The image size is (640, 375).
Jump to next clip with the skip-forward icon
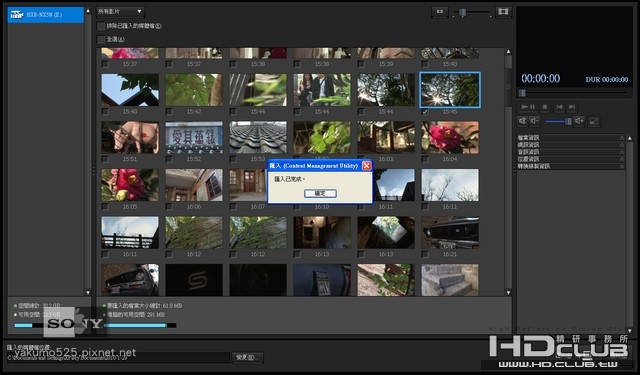(572, 107)
